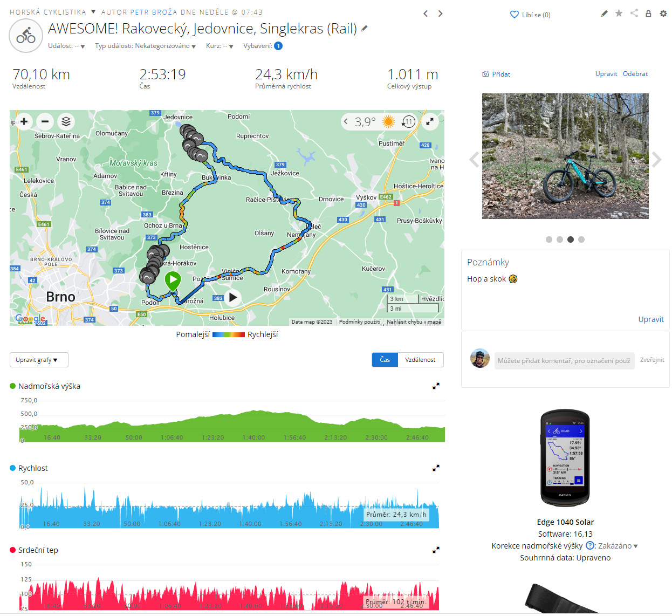Open the activity settings gear
Image resolution: width=672 pixels, height=616 pixels.
[x=663, y=13]
